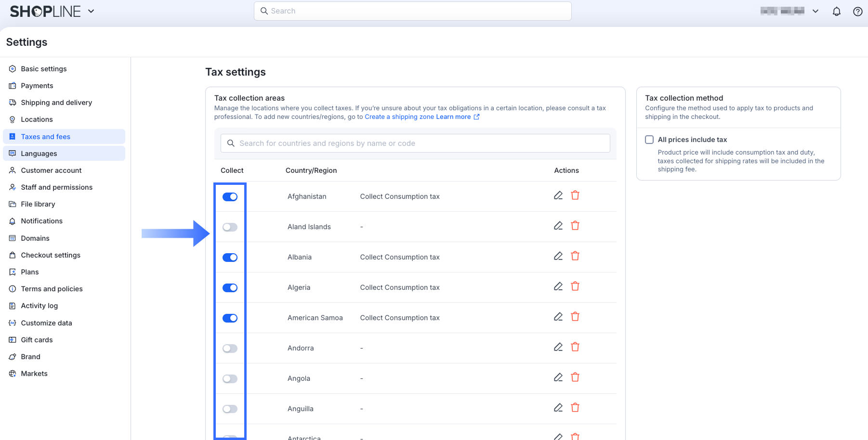Viewport: 868px width, 440px height.
Task: Click the edit pencil for Afghanistan
Action: pyautogui.click(x=558, y=195)
